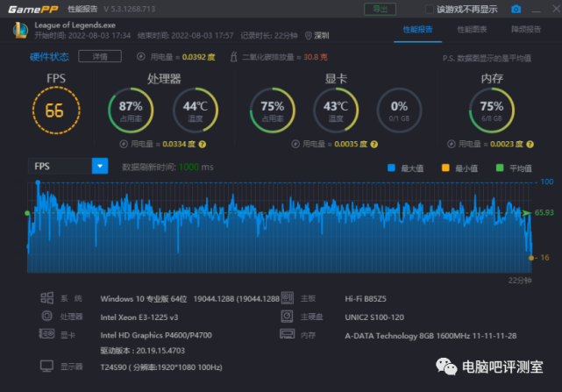This screenshot has width=562, height=392.
Task: Click driver version 20.19.15.4703 text
Action: (143, 351)
